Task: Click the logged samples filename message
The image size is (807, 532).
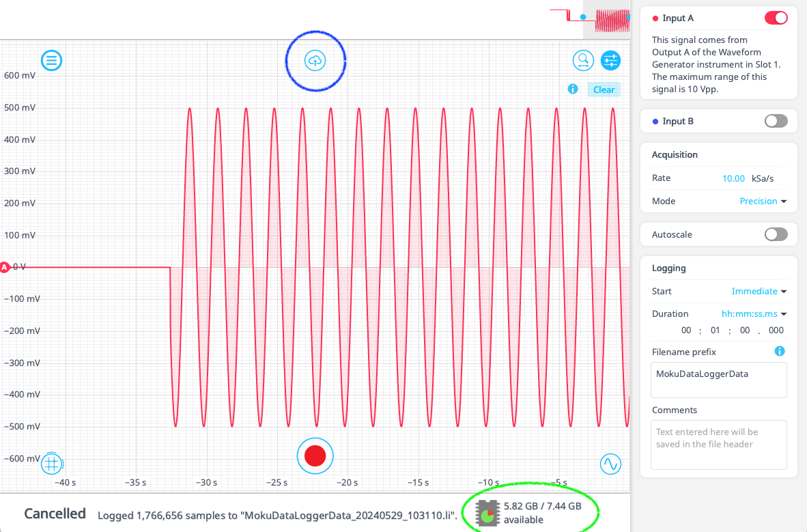Action: (277, 516)
